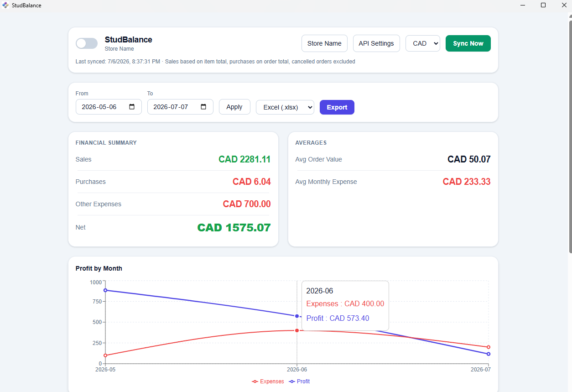Click tooltip text Expenses : CAD 400.00
This screenshot has width=572, height=392.
[345, 304]
